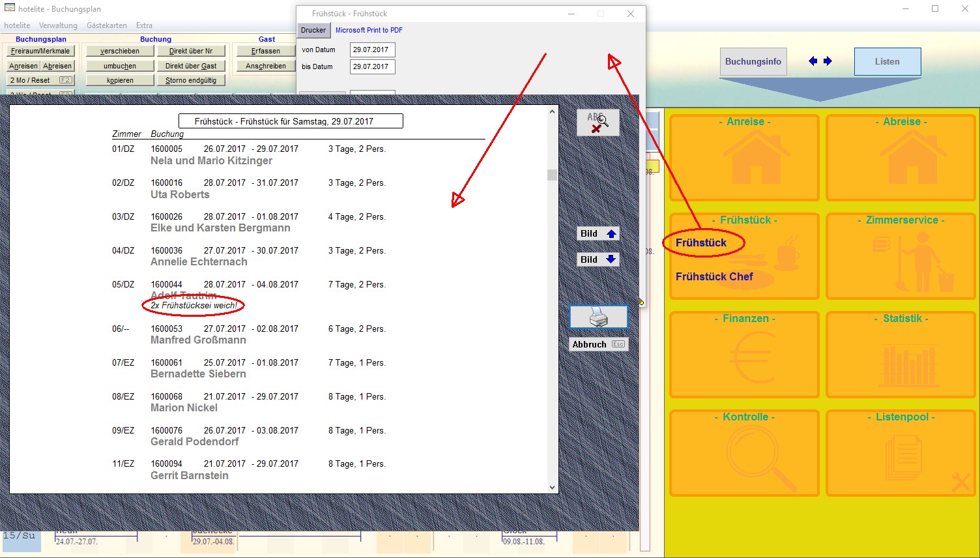
Task: Click the ABC search cancel icon
Action: pyautogui.click(x=598, y=123)
